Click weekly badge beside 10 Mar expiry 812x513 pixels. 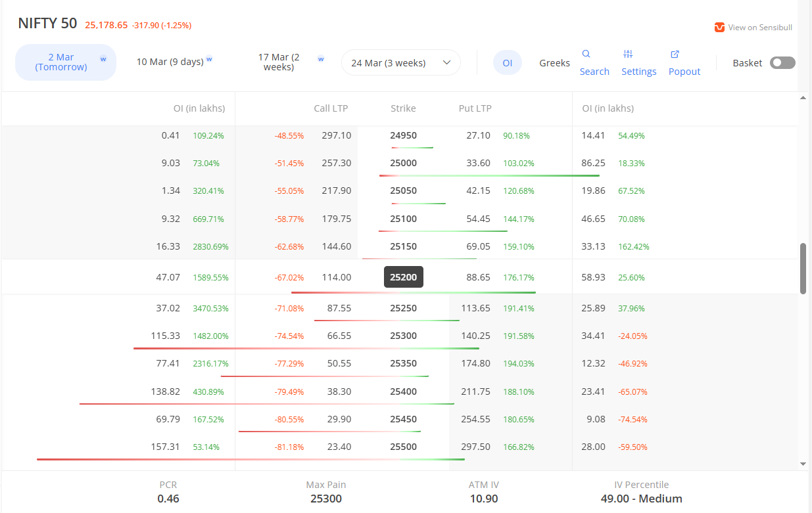[x=209, y=59]
